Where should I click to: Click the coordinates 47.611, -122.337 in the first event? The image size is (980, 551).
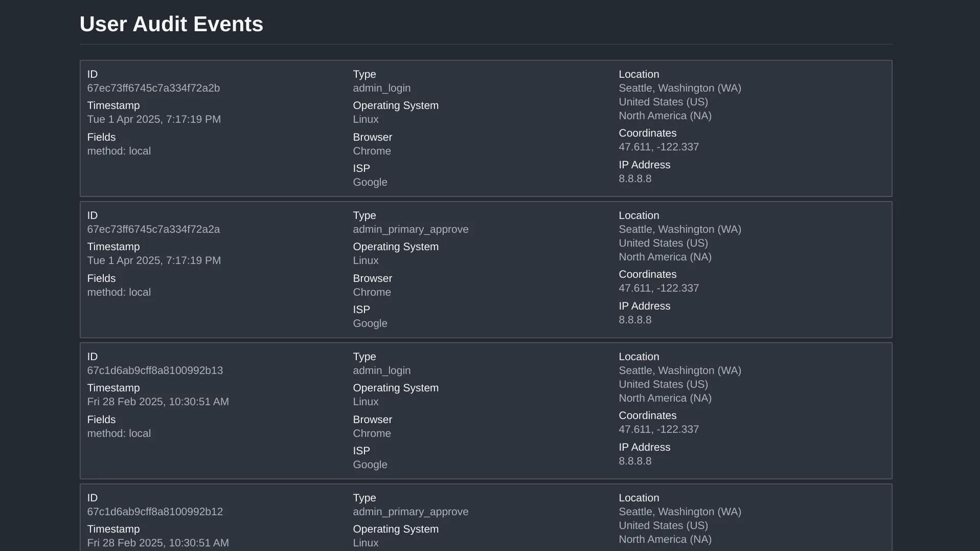tap(658, 147)
